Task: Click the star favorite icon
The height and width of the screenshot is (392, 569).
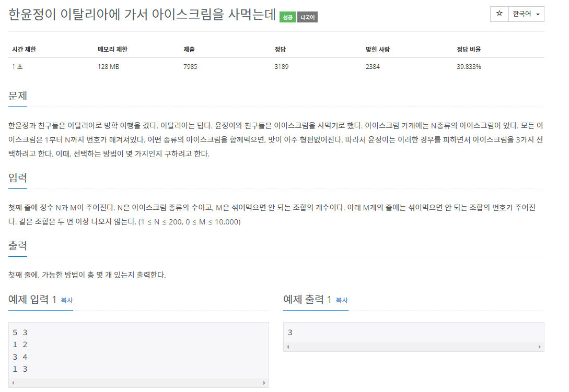Action: click(x=500, y=14)
